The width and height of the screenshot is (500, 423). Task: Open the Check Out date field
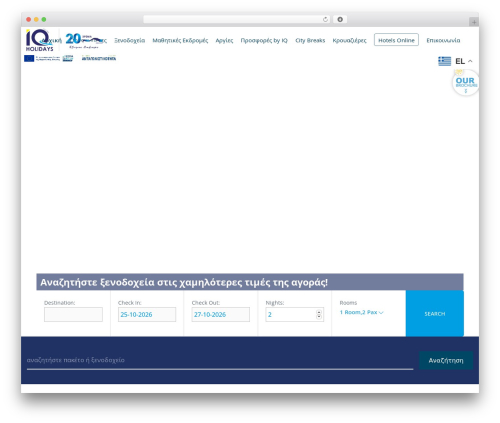220,314
